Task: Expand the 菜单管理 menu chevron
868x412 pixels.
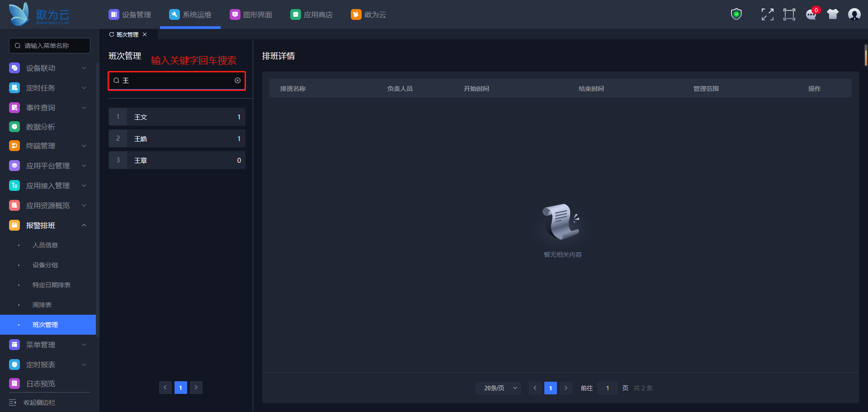Action: (84, 345)
